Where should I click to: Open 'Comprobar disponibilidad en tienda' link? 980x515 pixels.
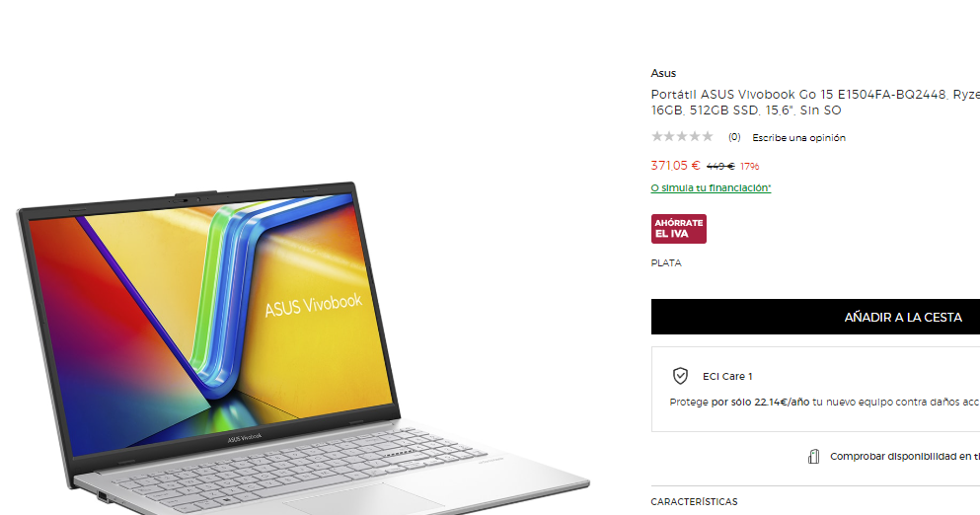pos(904,457)
